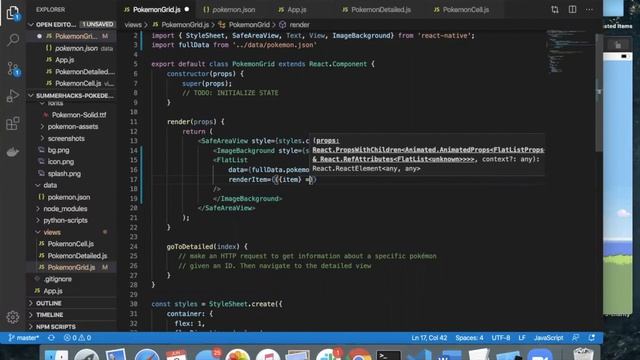Change file encoding UTF-8
The image size is (640, 360).
coord(501,338)
